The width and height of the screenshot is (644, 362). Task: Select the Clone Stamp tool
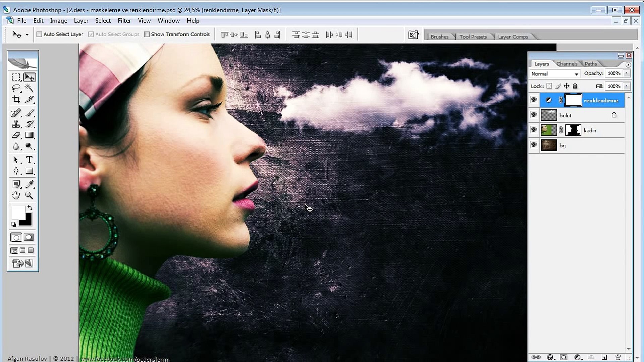[16, 124]
